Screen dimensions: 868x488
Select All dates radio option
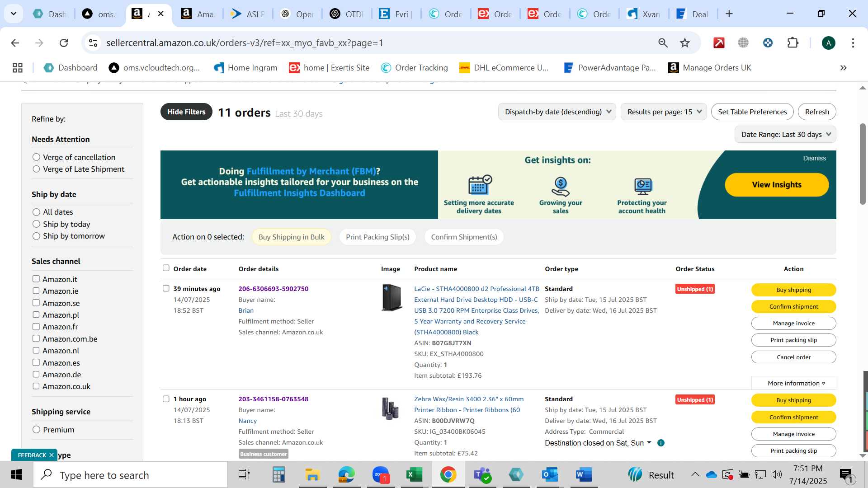(36, 212)
